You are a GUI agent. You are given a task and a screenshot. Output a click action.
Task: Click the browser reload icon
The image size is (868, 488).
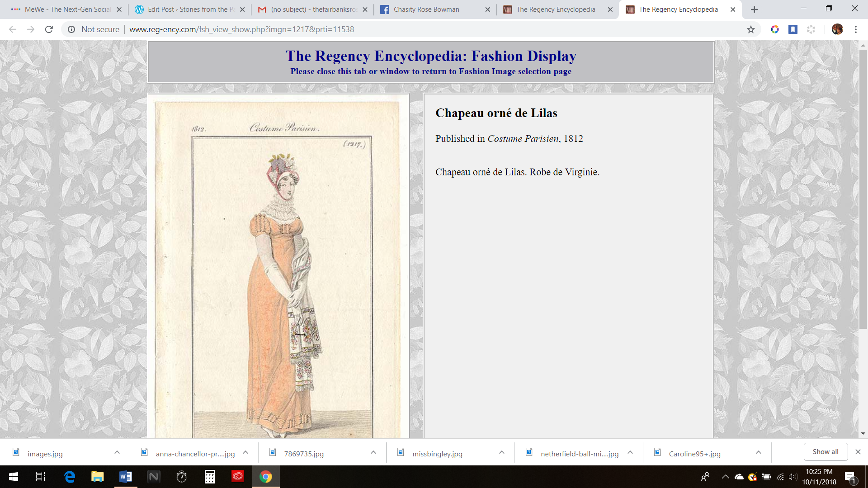[x=49, y=29]
